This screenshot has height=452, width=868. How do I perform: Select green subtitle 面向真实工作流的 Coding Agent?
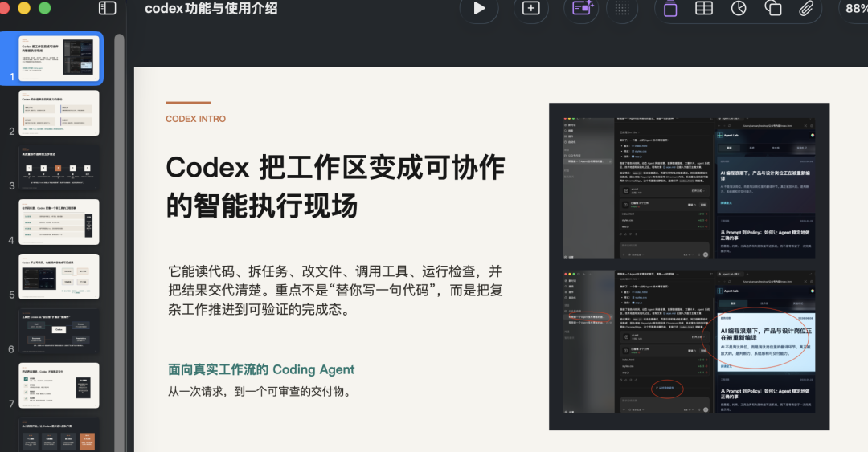[261, 369]
